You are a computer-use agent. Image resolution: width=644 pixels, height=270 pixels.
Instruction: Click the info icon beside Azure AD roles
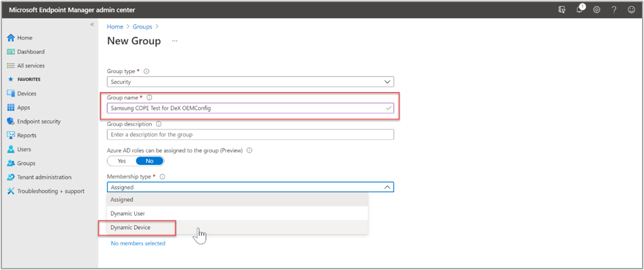pyautogui.click(x=249, y=150)
